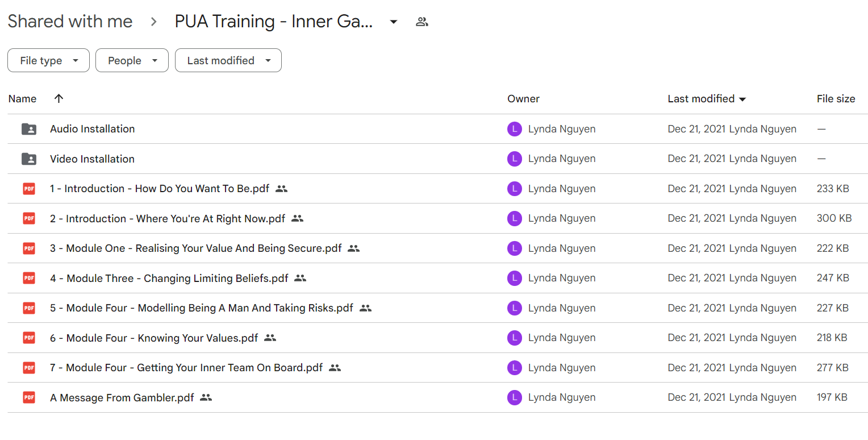The width and height of the screenshot is (868, 440).
Task: Open A Message From Gambler.pdf
Action: pos(122,398)
